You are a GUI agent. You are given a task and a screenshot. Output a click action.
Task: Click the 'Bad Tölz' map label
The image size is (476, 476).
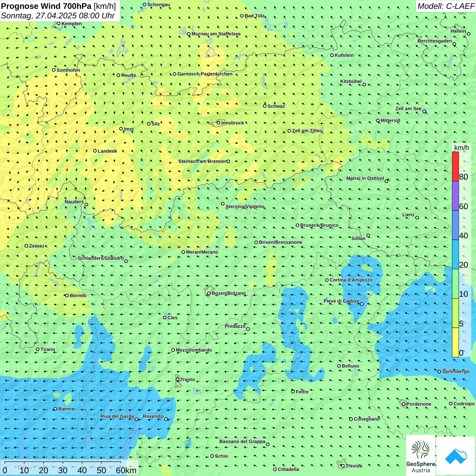tap(254, 16)
